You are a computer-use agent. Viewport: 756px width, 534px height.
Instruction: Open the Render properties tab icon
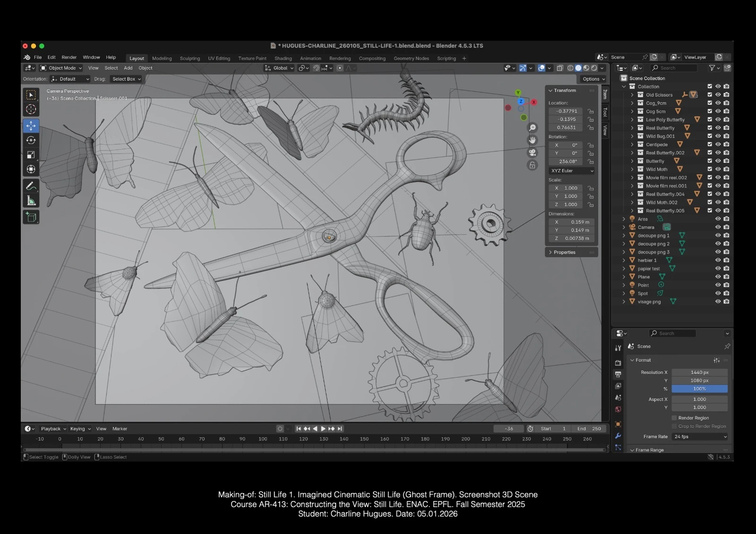coord(618,363)
